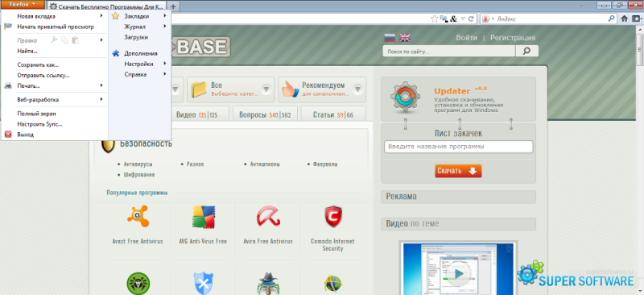Open the Антишпионы category link
644x295 pixels.
tap(265, 164)
